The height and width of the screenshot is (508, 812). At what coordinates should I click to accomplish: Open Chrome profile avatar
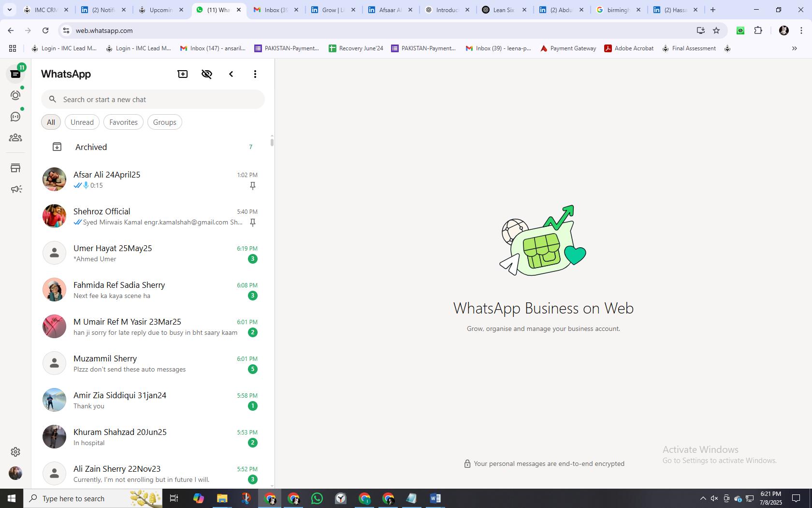(x=784, y=30)
